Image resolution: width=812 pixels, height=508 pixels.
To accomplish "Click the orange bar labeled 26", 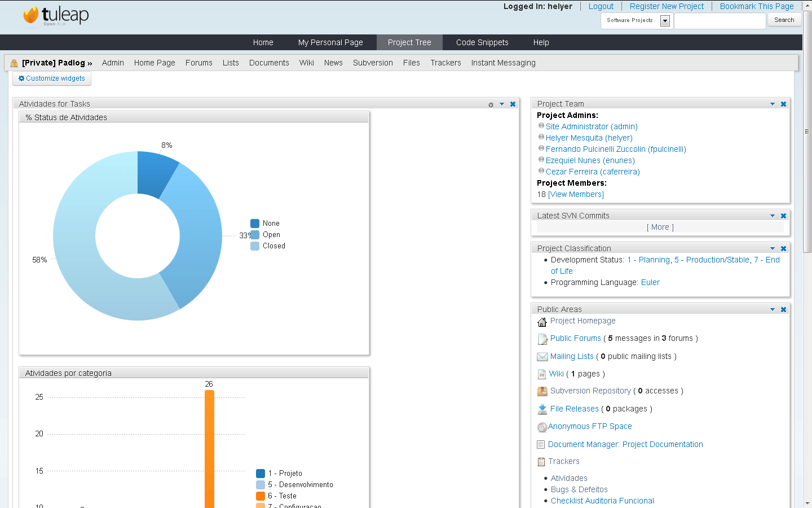I will tap(209, 449).
